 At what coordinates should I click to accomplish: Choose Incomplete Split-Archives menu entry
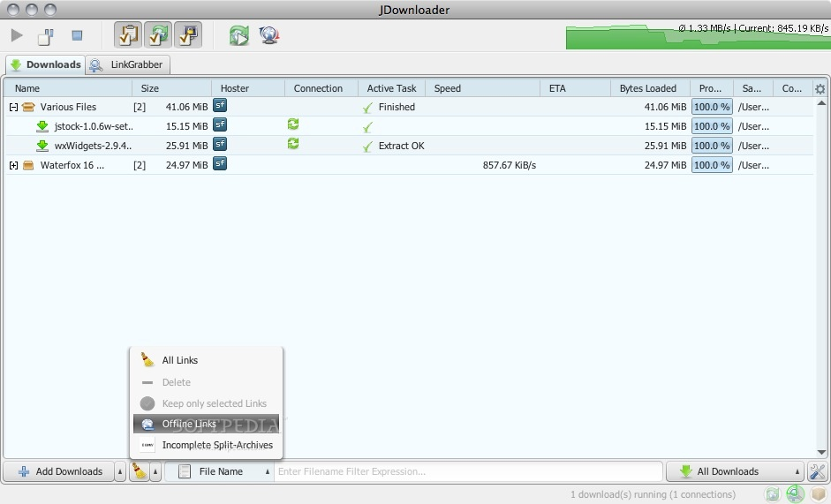(x=206, y=445)
